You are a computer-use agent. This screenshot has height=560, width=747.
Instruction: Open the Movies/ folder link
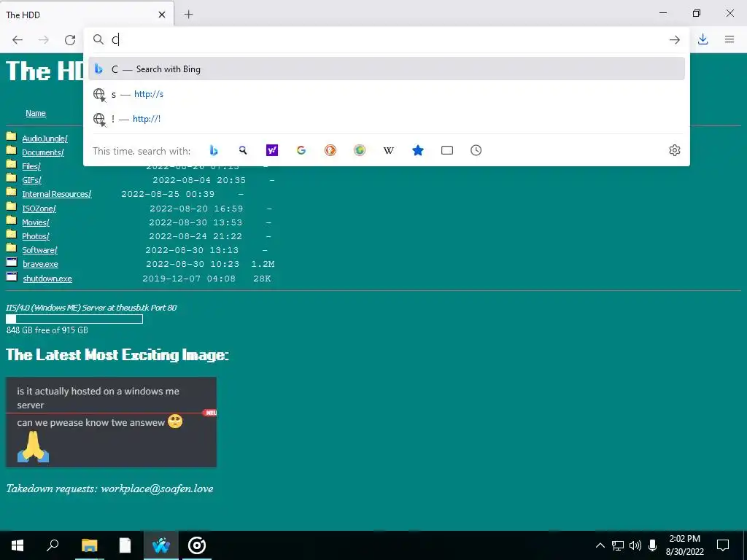36,222
